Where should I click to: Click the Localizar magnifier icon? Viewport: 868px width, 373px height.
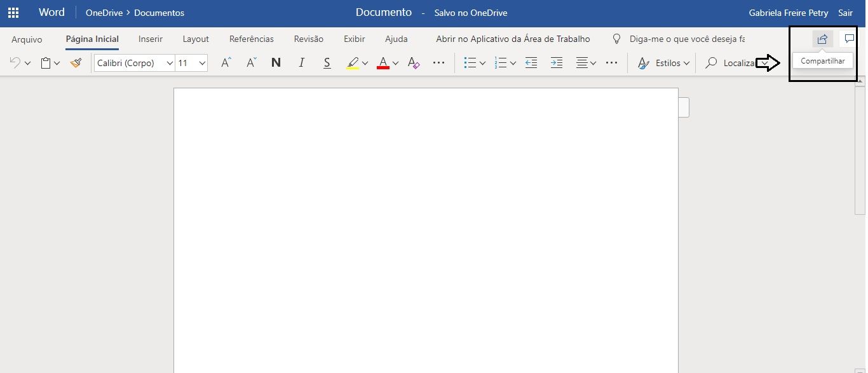click(712, 63)
